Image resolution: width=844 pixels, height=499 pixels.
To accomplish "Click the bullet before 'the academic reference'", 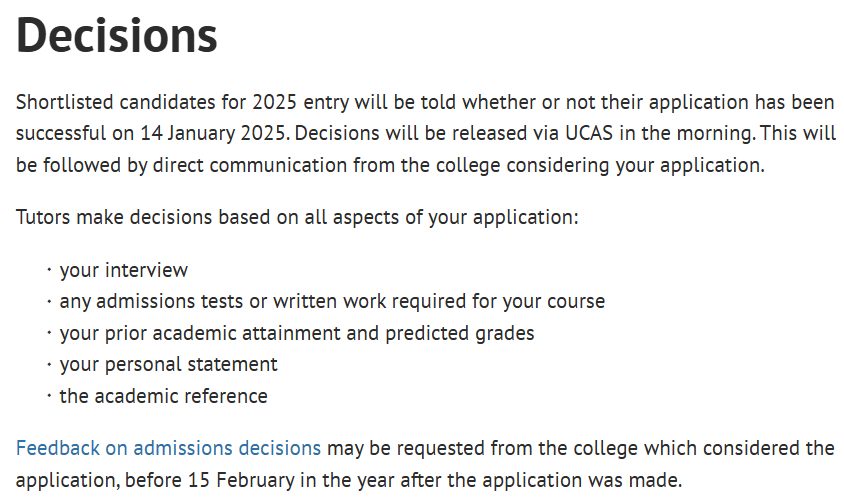I will point(49,395).
